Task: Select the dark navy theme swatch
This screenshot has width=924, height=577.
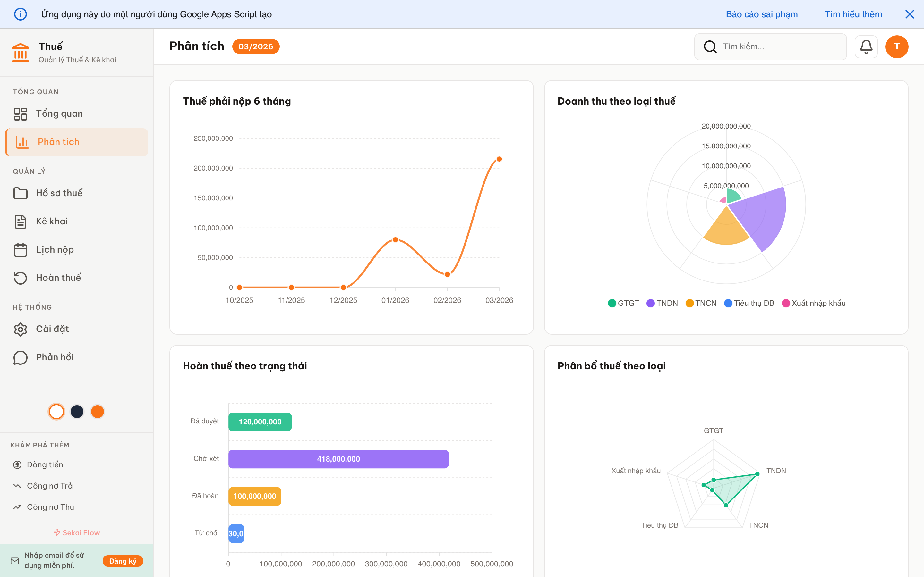Action: [x=77, y=411]
